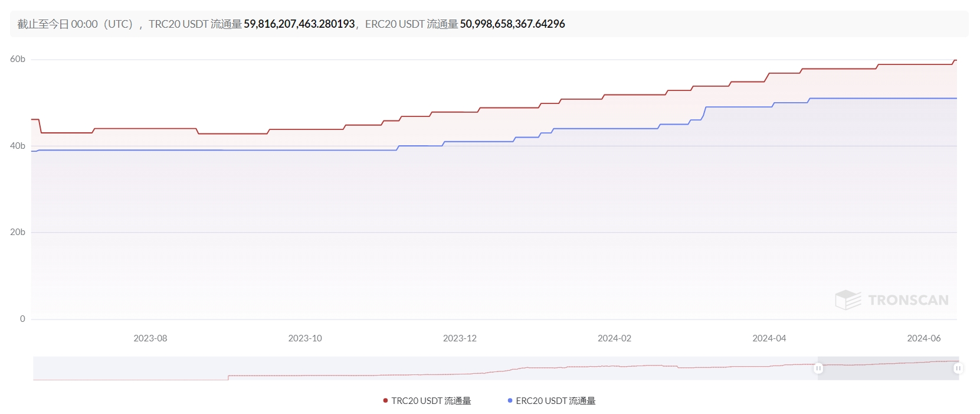Click the left handle of range slider
The image size is (980, 414).
click(818, 368)
